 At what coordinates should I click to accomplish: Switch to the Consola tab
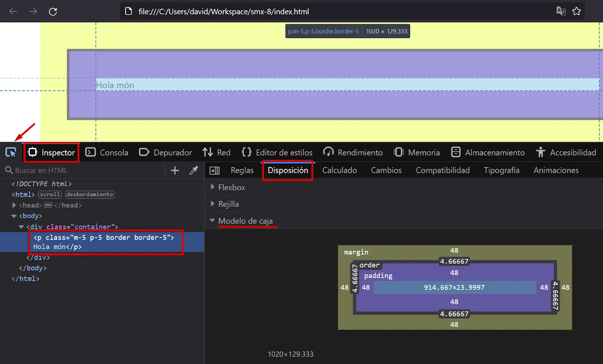[107, 153]
